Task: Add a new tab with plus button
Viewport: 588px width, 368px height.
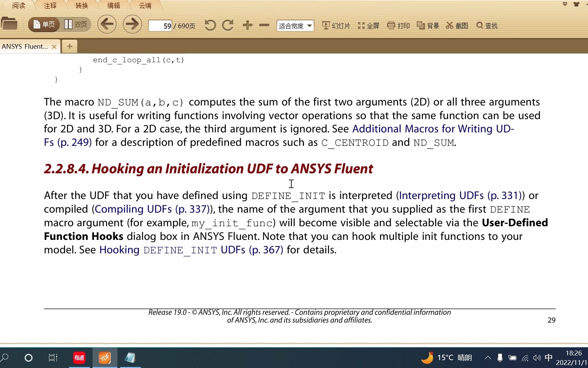Action: [x=69, y=46]
